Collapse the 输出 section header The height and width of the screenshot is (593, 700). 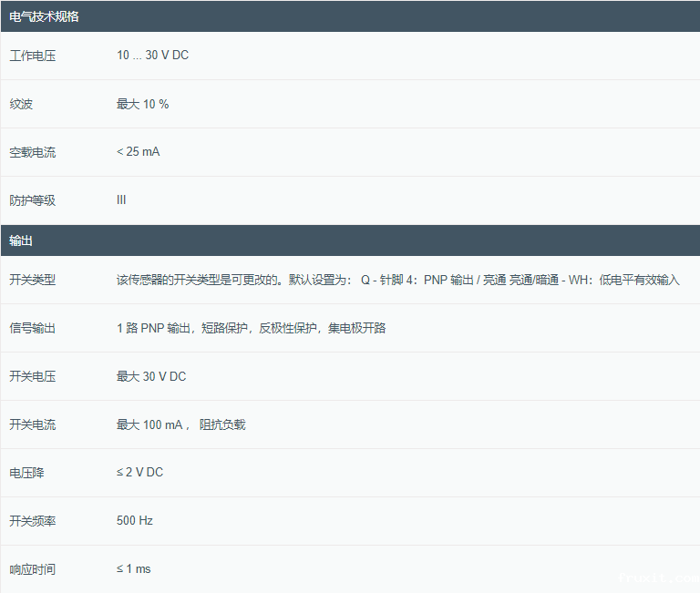point(22,240)
